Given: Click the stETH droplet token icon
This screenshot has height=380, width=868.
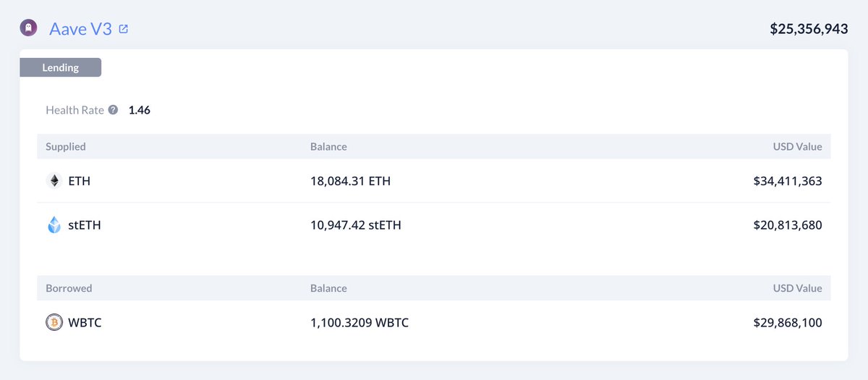Looking at the screenshot, I should 54,225.
